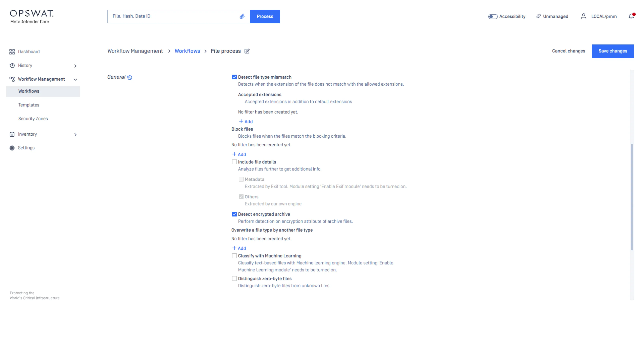
Task: Open the Templates submenu item
Action: (x=29, y=105)
